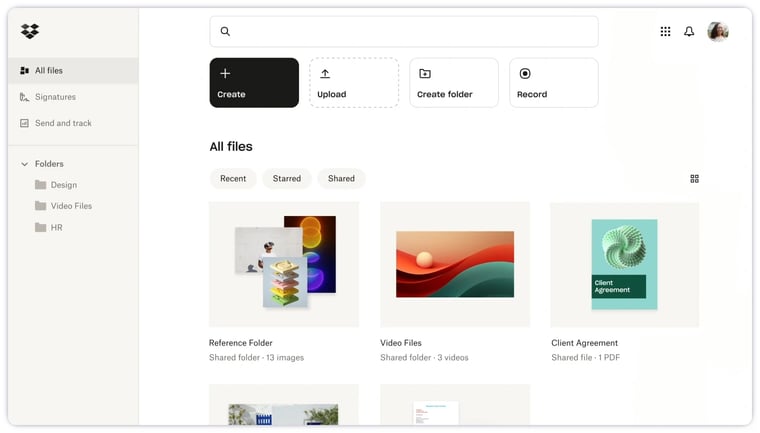
Task: Open the Client Agreement PDF thumbnail
Action: coord(624,265)
